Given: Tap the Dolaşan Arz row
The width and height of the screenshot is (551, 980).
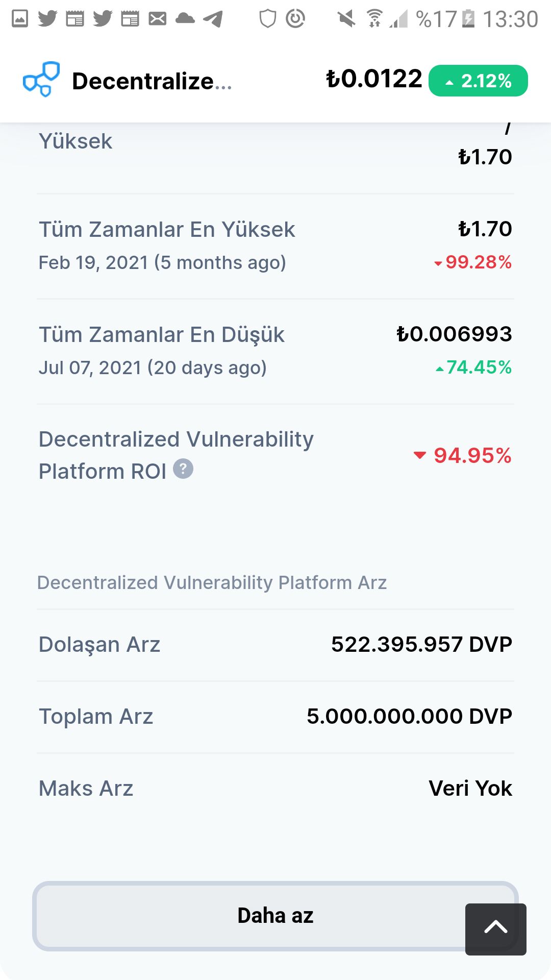Looking at the screenshot, I should 275,645.
